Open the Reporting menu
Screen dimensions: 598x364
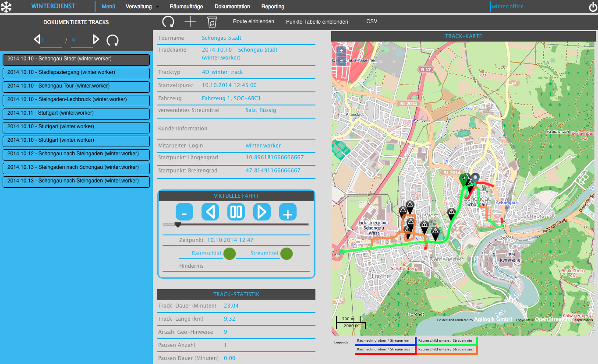pos(272,7)
